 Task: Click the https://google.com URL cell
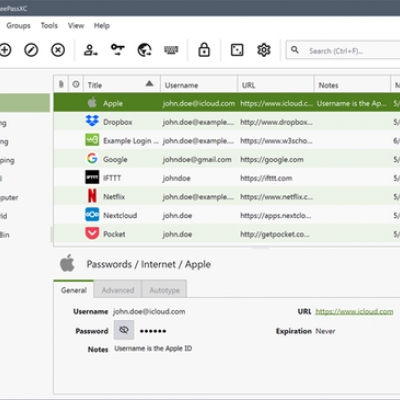pyautogui.click(x=272, y=159)
